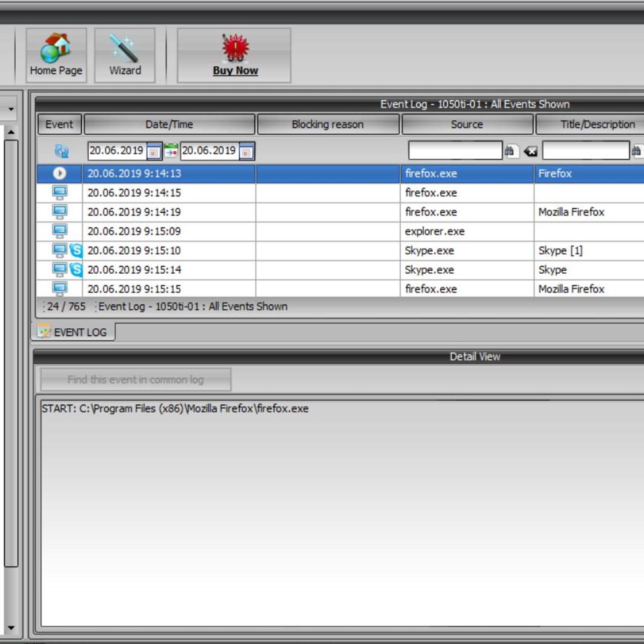Viewport: 644px width, 644px height.
Task: Open calendar picker for end date
Action: click(247, 151)
